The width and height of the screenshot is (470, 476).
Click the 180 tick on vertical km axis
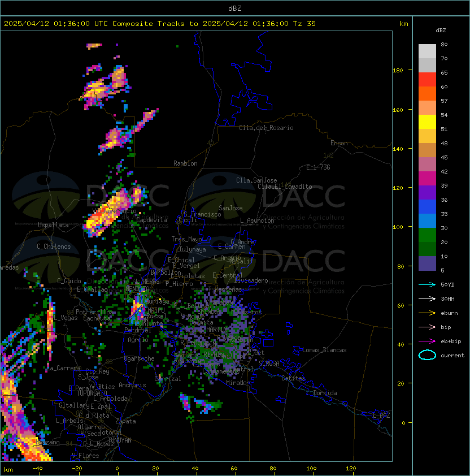coord(398,71)
